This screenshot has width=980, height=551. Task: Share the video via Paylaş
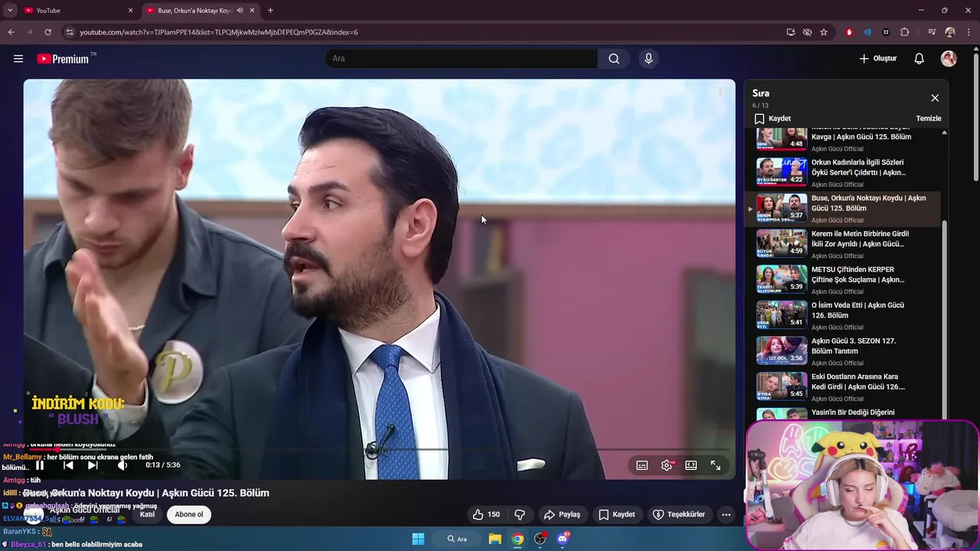coord(562,514)
